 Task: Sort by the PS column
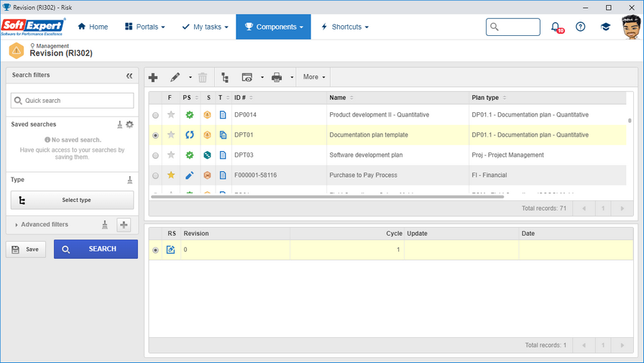(x=190, y=98)
